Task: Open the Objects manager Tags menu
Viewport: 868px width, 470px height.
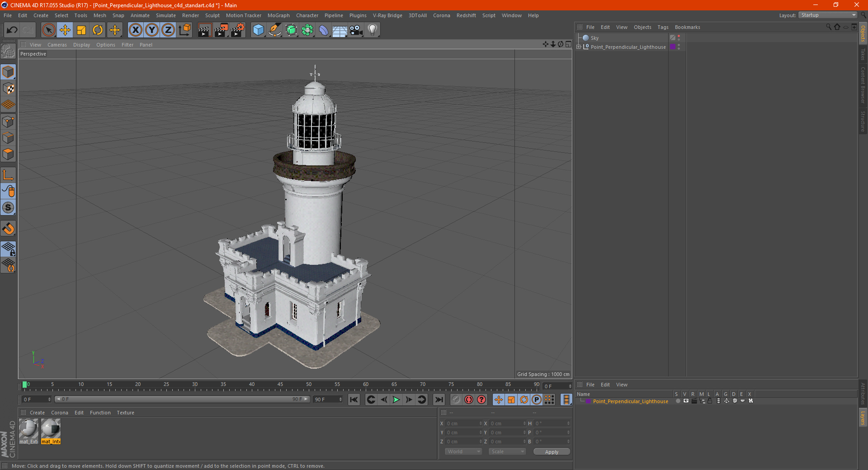Action: tap(663, 27)
